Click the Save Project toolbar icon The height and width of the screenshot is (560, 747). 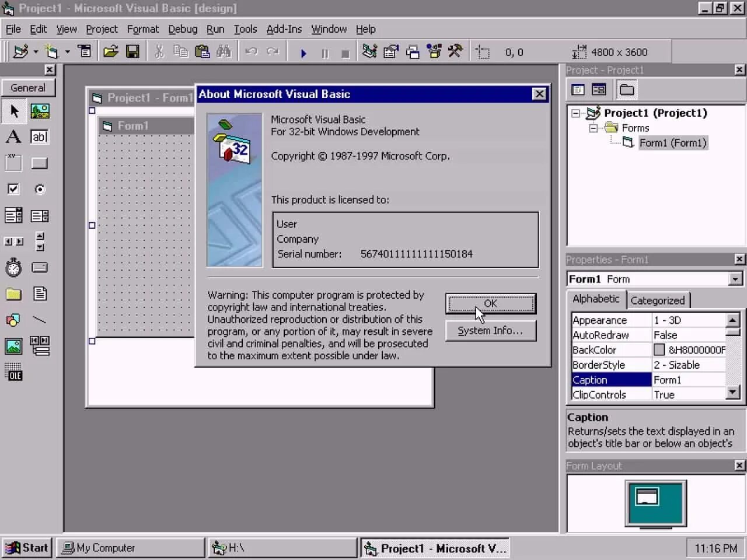tap(132, 52)
